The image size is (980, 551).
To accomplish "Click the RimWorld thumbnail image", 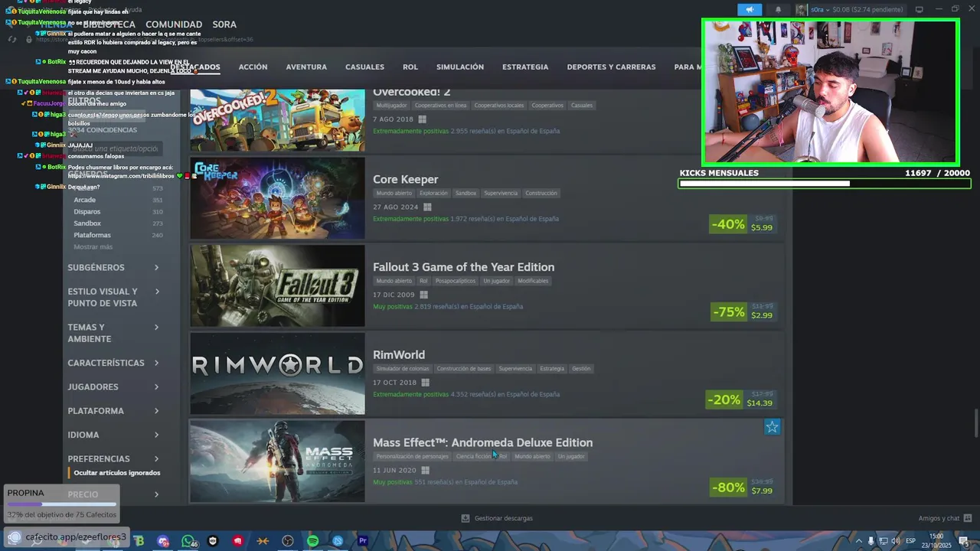I will pyautogui.click(x=277, y=373).
